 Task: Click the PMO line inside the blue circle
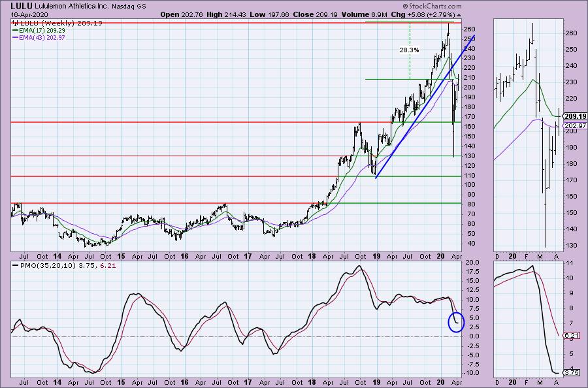coord(456,321)
